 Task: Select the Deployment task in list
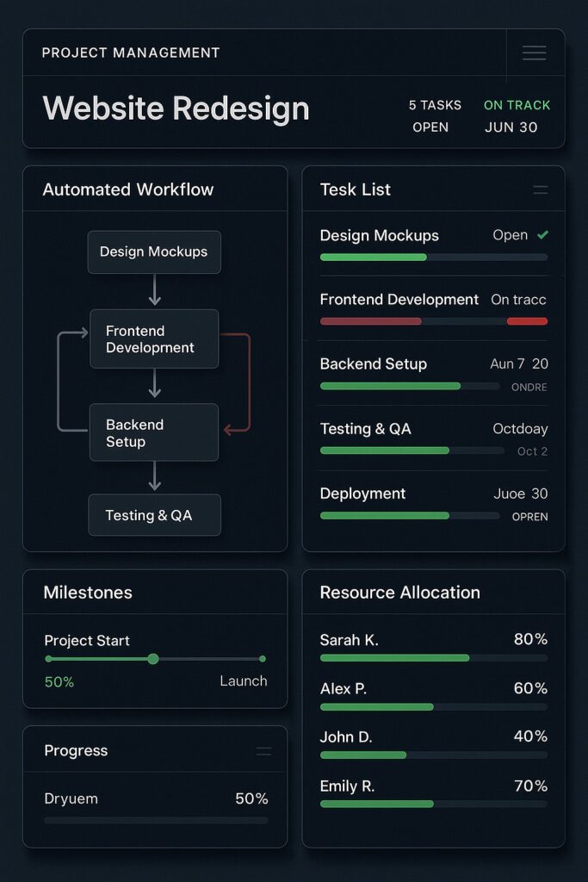[362, 494]
